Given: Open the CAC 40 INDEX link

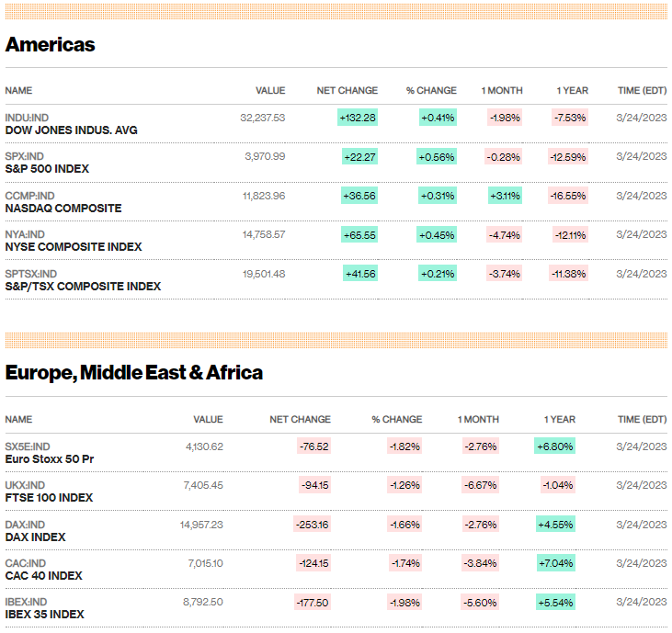Looking at the screenshot, I should 44,576.
